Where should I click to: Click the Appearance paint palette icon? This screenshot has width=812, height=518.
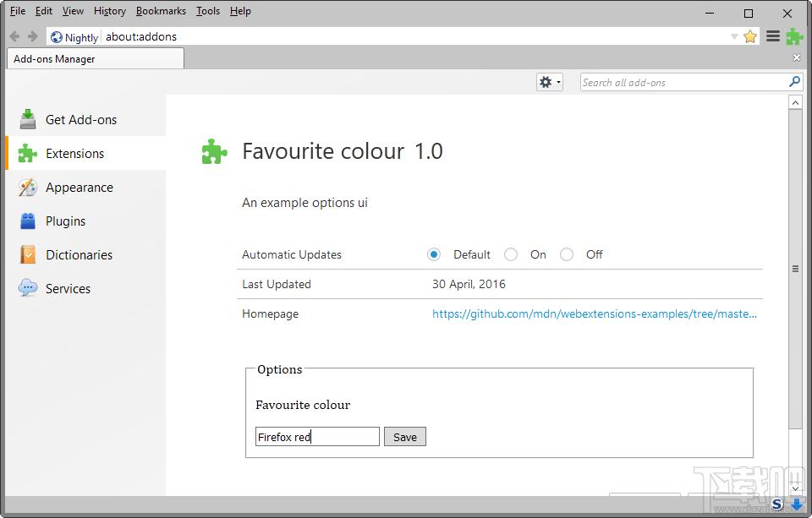(28, 188)
